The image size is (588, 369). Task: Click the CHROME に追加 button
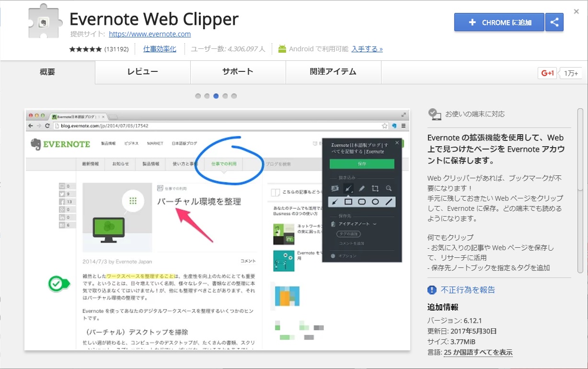coord(499,22)
